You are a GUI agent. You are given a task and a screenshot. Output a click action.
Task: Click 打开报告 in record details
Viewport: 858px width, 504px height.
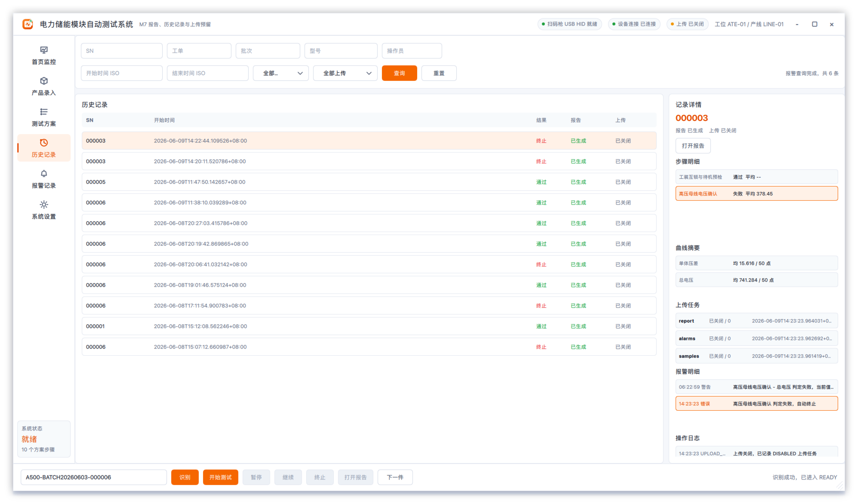[693, 146]
